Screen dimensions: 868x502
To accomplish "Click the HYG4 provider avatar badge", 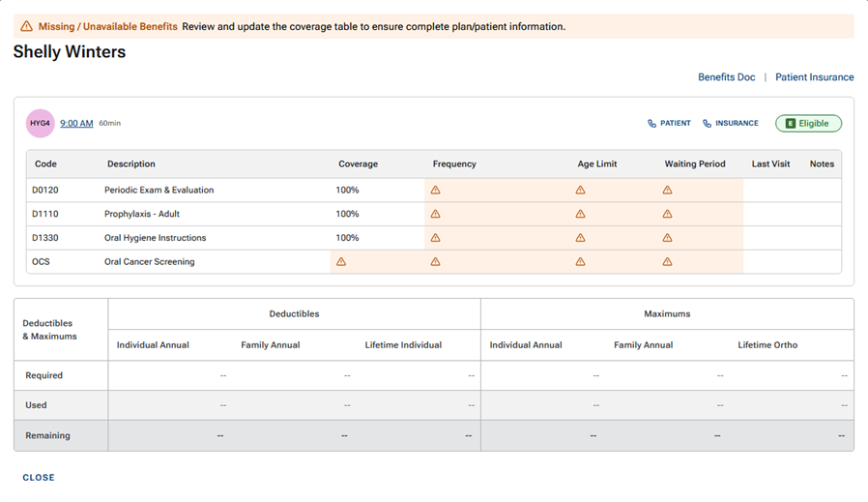I will [40, 124].
